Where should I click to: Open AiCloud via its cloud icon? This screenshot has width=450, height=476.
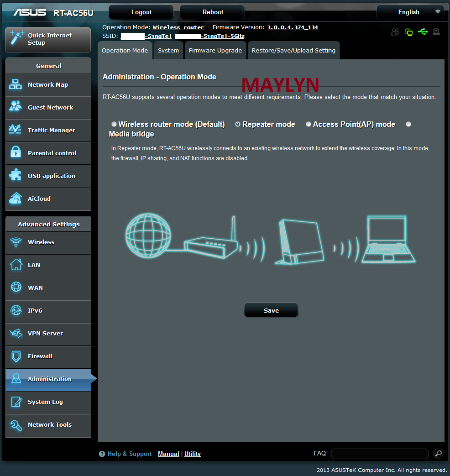pyautogui.click(x=16, y=199)
